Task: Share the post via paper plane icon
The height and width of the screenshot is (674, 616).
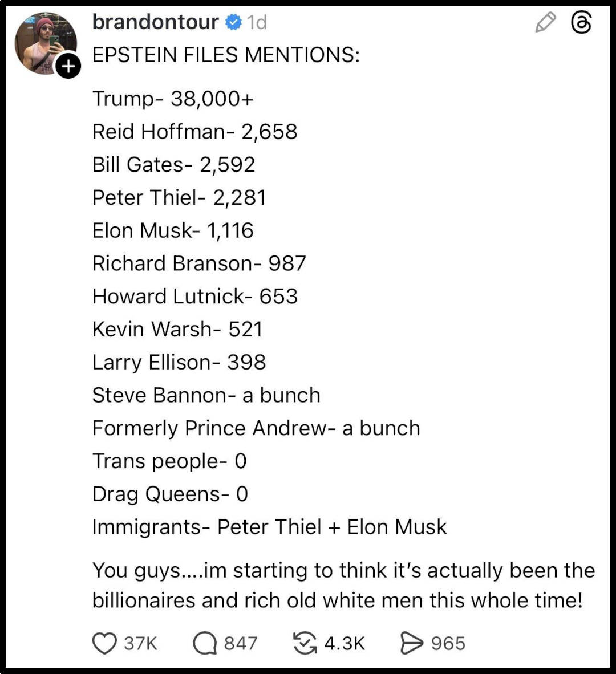Action: pos(411,643)
